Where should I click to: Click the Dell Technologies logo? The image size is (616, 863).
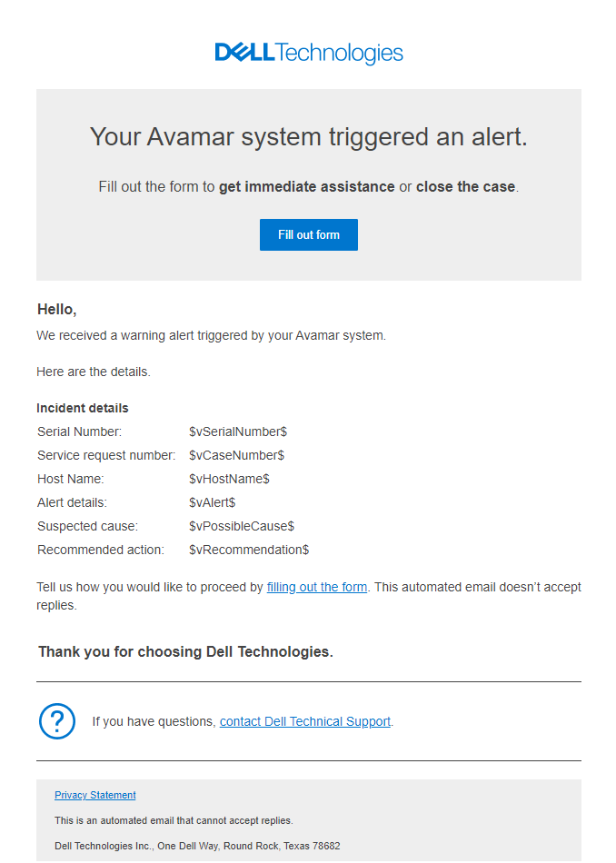(308, 53)
